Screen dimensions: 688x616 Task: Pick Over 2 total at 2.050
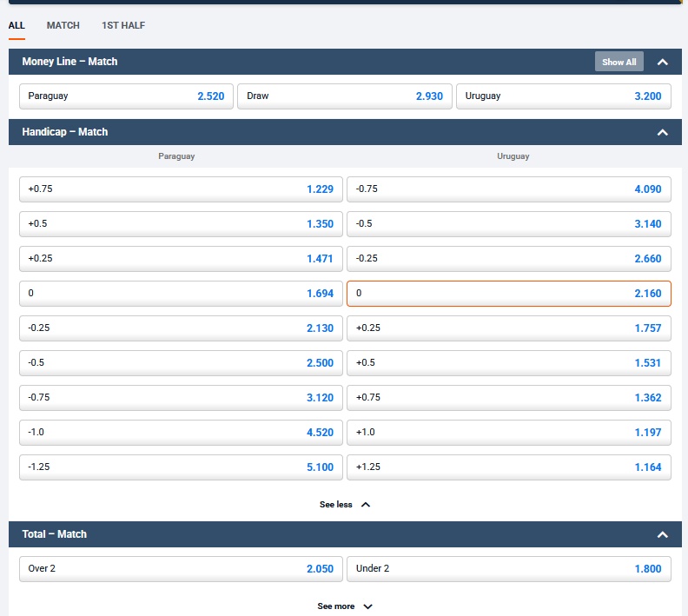181,569
